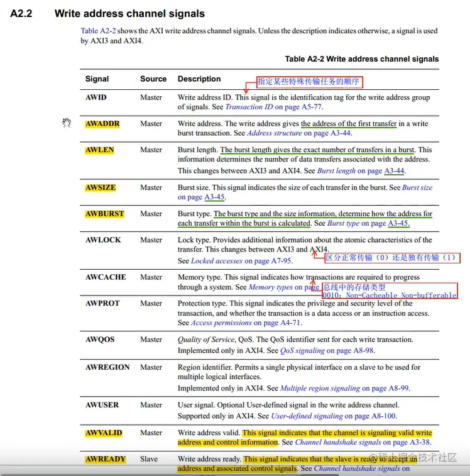Click the highlighted AWREADY signal name

106,458
